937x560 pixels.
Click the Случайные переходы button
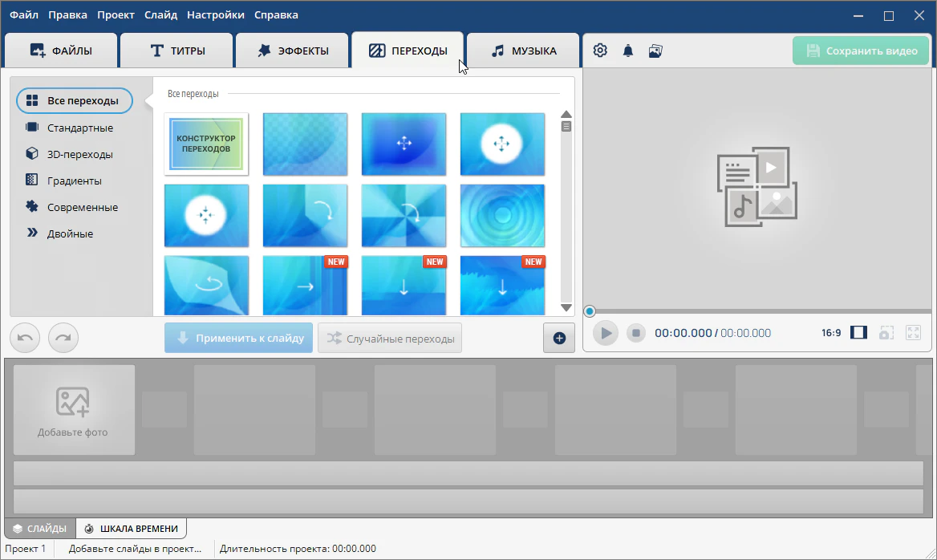(x=390, y=339)
